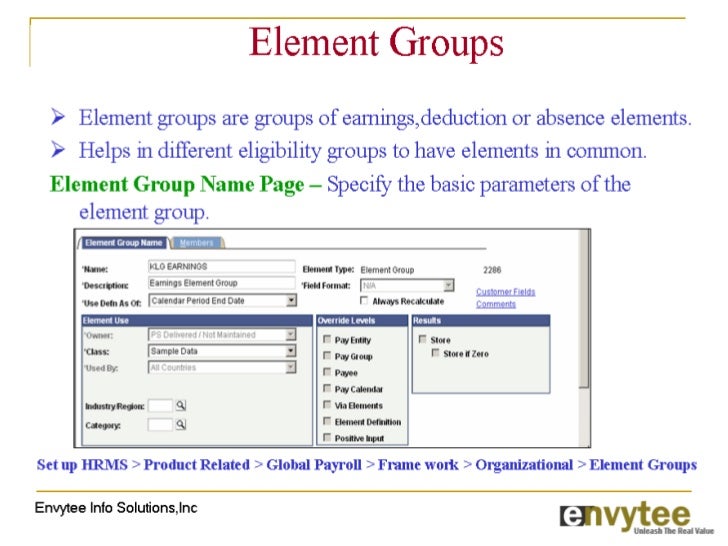Click the element number 2286
728x546 pixels.
click(492, 270)
